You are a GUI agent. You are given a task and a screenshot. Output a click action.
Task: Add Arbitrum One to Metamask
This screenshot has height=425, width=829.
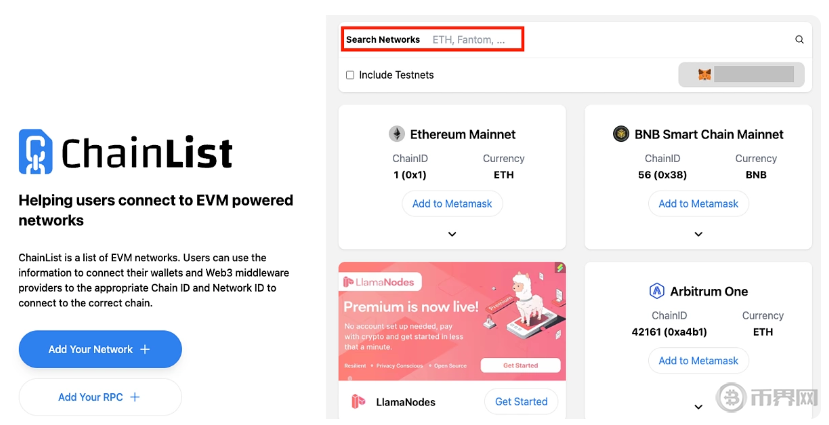tap(698, 361)
